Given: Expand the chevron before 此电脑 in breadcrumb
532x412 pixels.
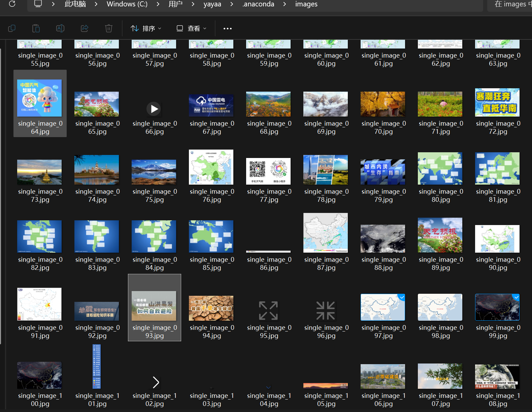Looking at the screenshot, I should [x=53, y=4].
